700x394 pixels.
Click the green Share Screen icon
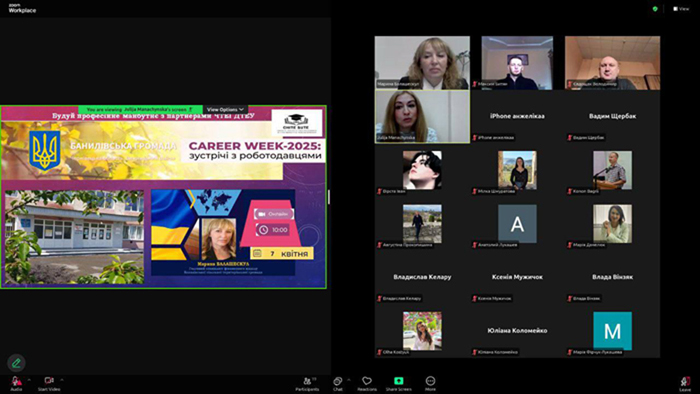[x=399, y=381]
